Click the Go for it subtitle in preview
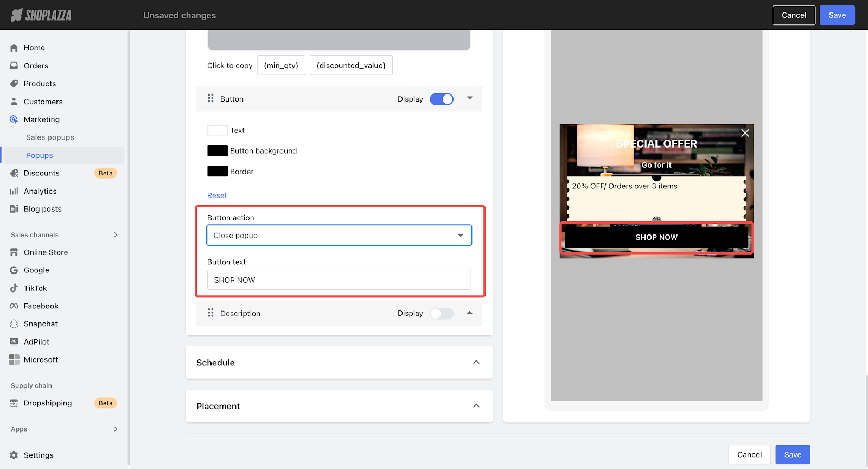Screen dimensions: 868x469 click(x=656, y=165)
